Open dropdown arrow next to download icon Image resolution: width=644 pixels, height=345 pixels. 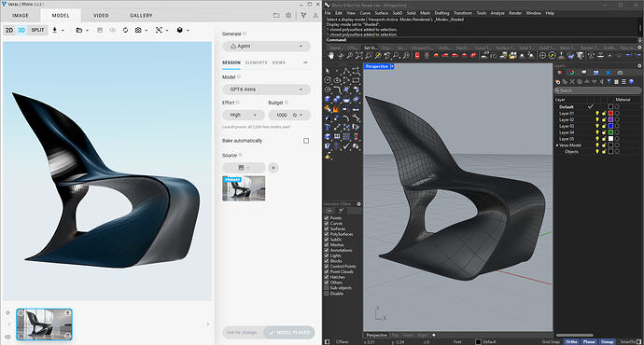[x=63, y=31]
